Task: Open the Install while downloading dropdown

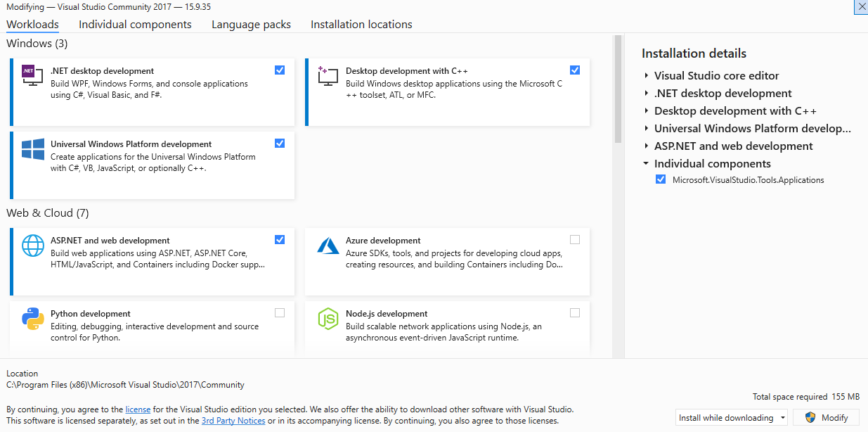Action: click(732, 417)
